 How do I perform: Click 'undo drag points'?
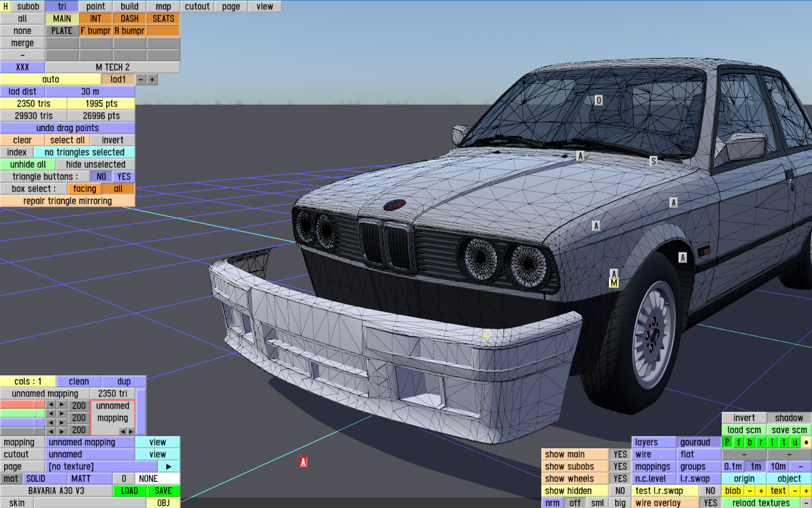point(68,128)
